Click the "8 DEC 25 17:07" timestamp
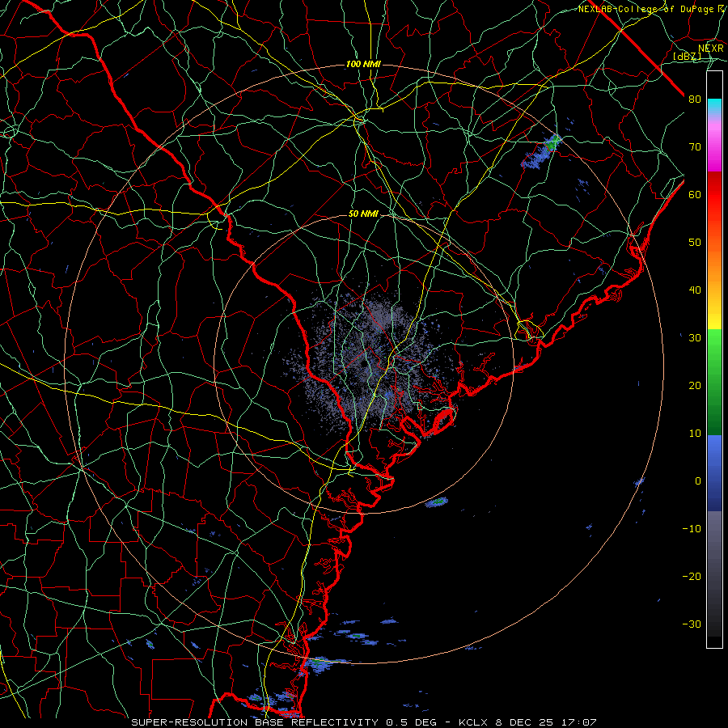 (547, 722)
